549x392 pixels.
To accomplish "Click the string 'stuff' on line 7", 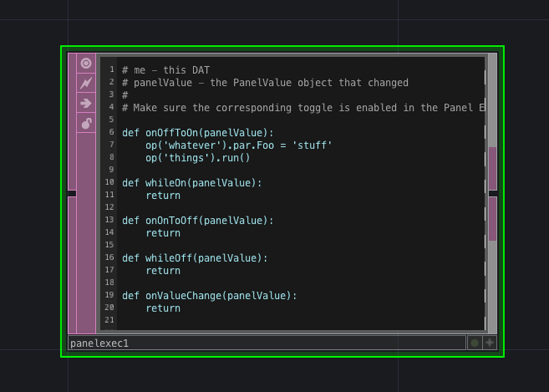I will click(x=312, y=145).
